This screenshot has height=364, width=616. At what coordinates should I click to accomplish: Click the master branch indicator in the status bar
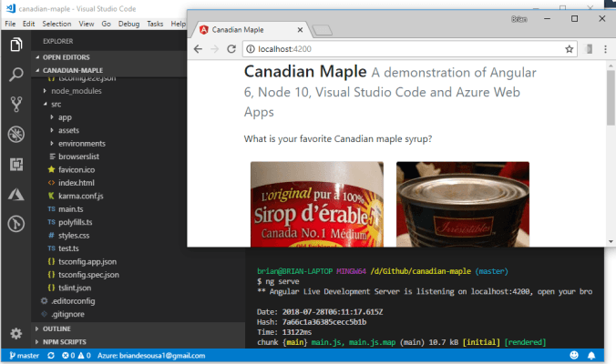[x=25, y=356]
